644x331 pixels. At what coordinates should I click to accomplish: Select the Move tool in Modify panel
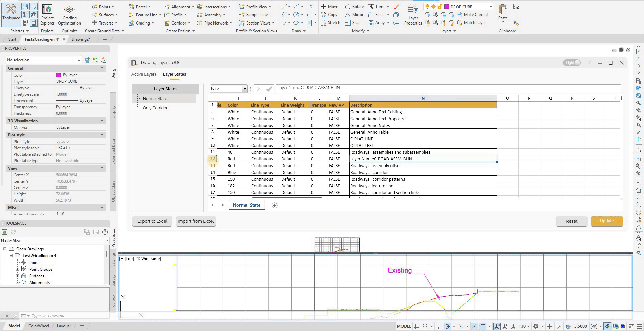pyautogui.click(x=330, y=6)
